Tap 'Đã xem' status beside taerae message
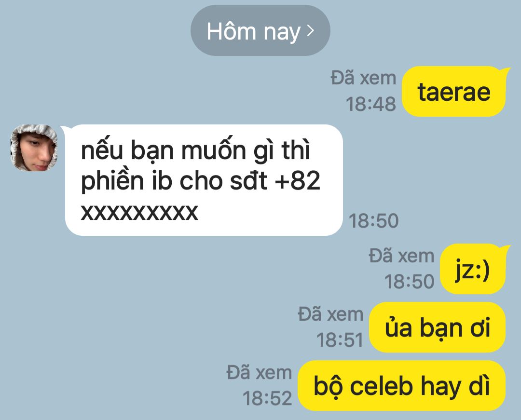 point(363,78)
